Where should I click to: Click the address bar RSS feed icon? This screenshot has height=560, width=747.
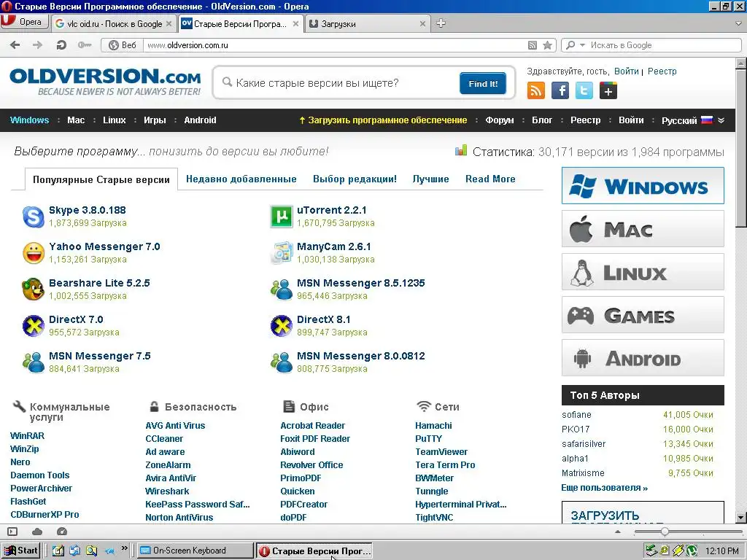tap(533, 45)
